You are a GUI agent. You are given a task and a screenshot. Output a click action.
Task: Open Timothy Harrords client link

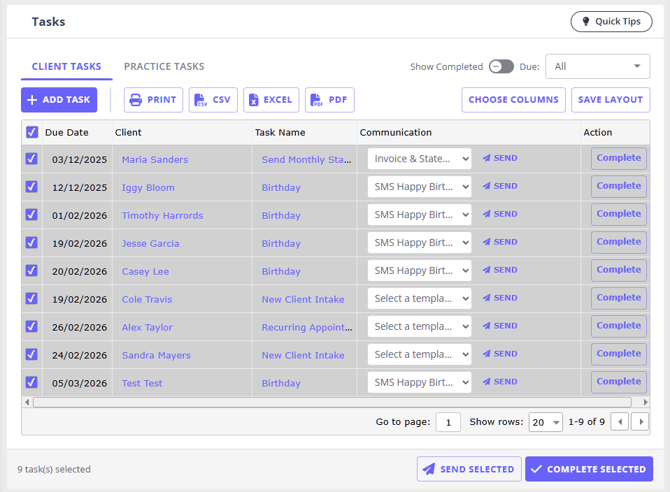point(162,215)
